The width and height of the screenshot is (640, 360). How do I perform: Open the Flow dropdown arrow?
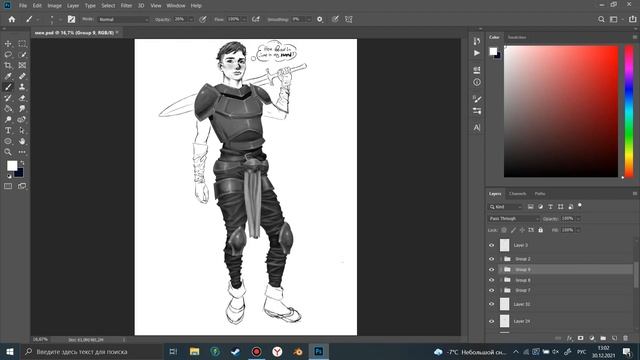coord(244,19)
